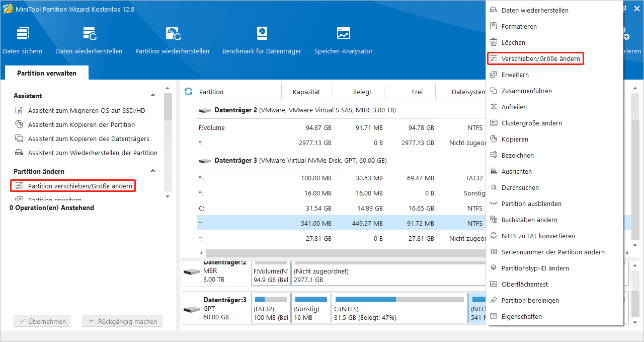644x342 pixels.
Task: Collapse the Partition ändern section
Action: click(153, 171)
